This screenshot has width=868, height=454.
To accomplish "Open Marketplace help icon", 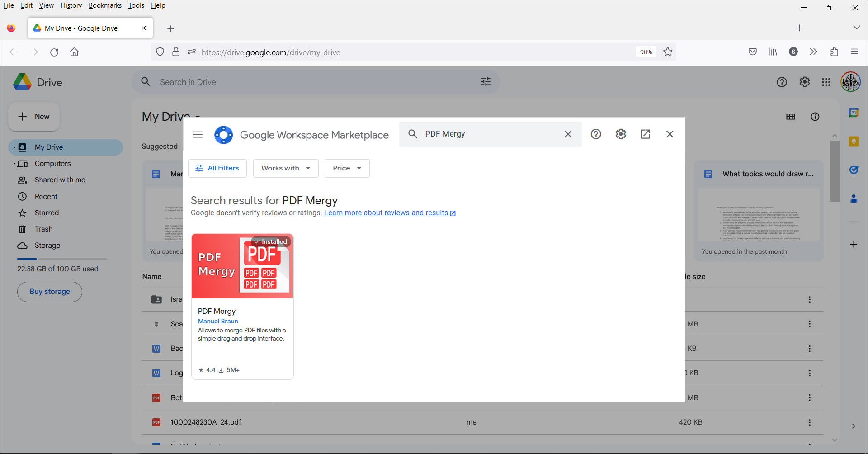I will [x=596, y=134].
